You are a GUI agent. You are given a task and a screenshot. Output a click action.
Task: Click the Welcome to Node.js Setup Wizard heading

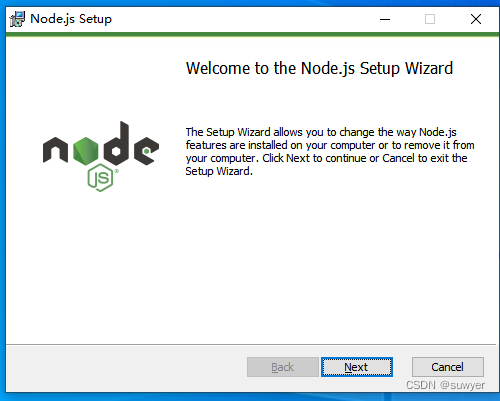tap(319, 68)
